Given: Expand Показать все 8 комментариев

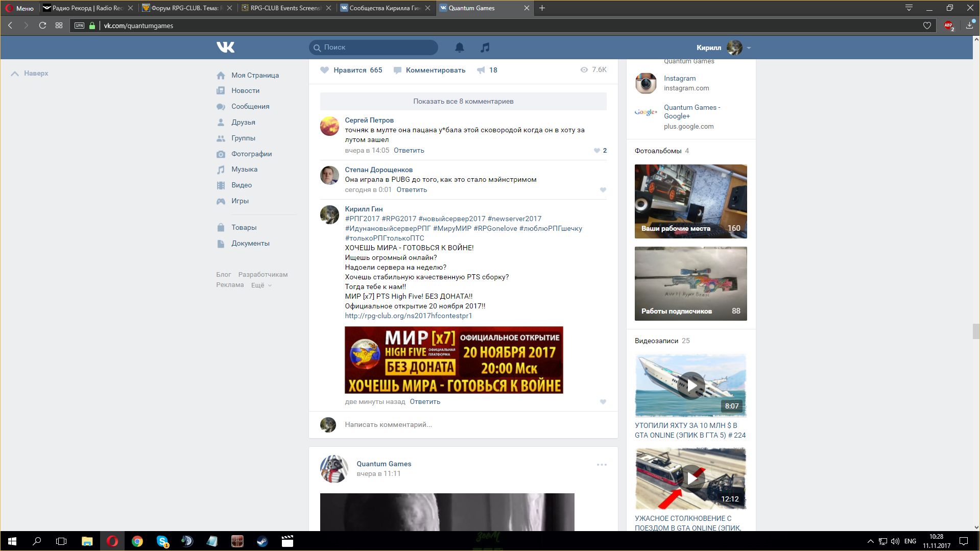Looking at the screenshot, I should (463, 101).
